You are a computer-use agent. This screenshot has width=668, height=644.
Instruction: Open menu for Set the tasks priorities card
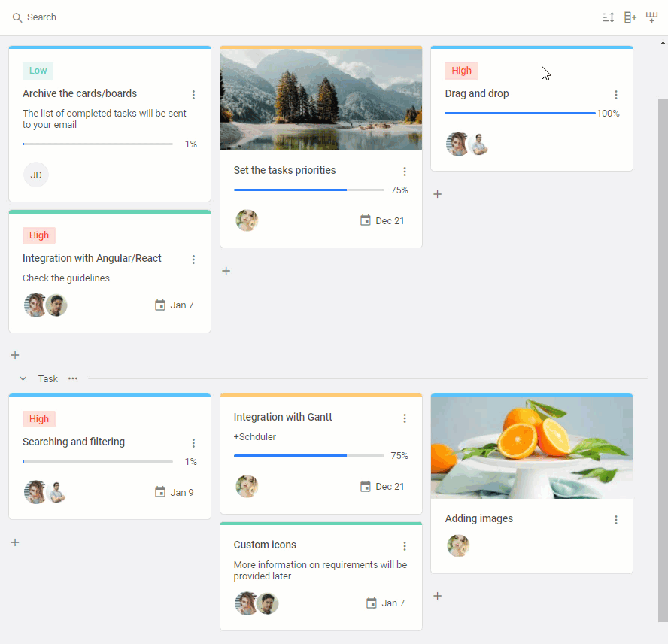point(405,172)
